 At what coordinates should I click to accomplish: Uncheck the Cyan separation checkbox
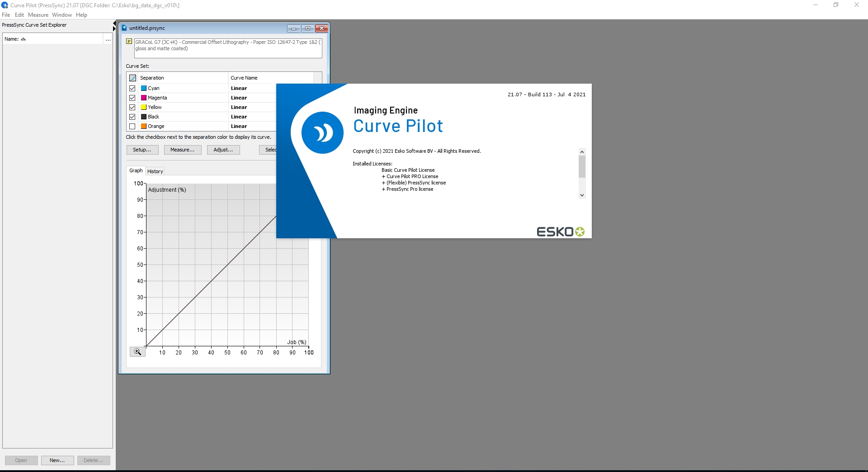point(132,88)
